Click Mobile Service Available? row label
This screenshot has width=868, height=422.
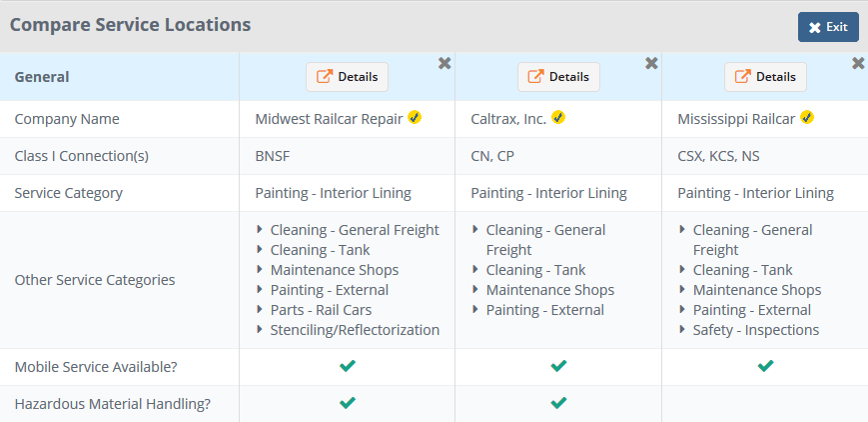pyautogui.click(x=96, y=367)
